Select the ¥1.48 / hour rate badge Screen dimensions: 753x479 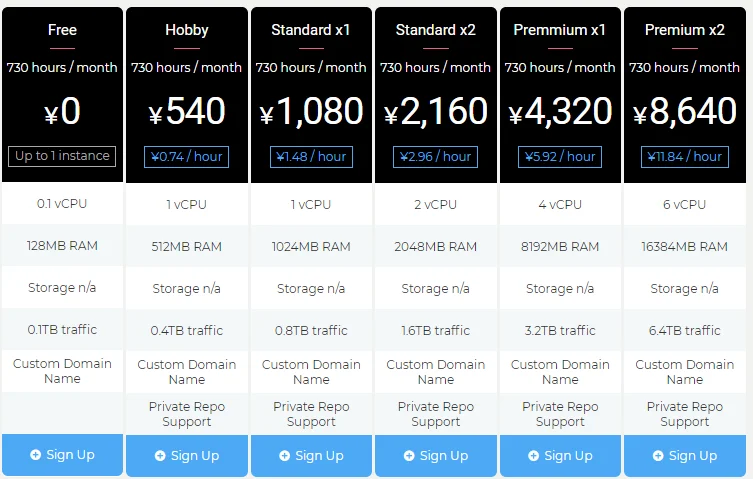311,156
